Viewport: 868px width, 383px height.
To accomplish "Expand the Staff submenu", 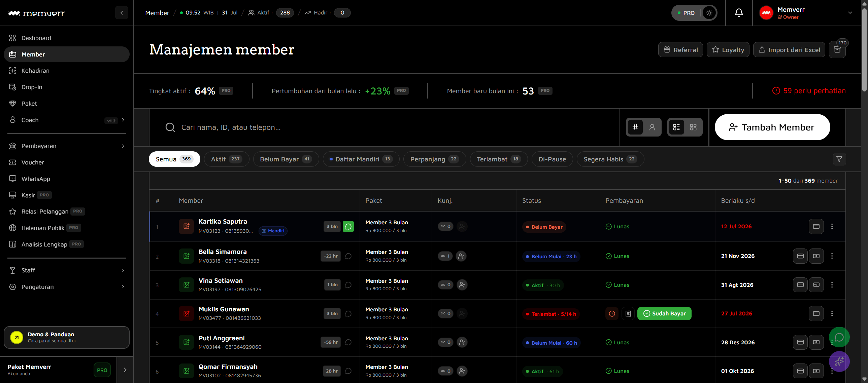I will [123, 270].
